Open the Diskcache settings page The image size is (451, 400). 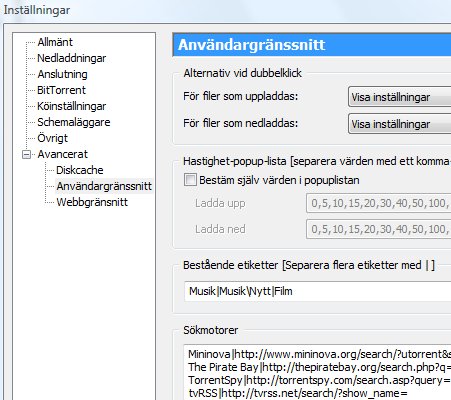click(80, 170)
